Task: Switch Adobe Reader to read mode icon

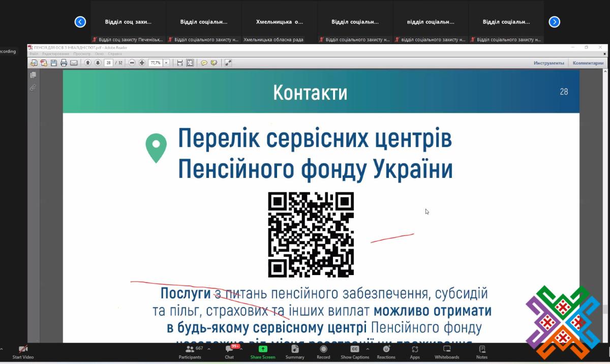Action: pyautogui.click(x=228, y=63)
